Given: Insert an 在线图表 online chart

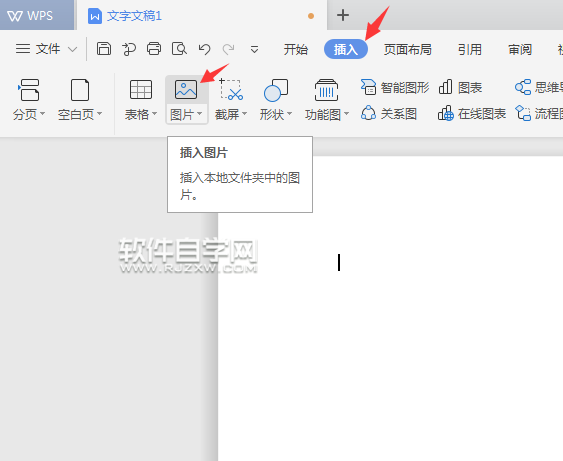Looking at the screenshot, I should [x=472, y=114].
